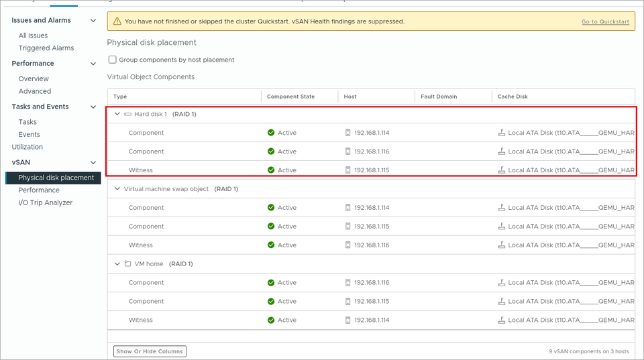The width and height of the screenshot is (644, 360).
Task: Click the host icon for VM home Witness 192.168.1.114
Action: tap(348, 320)
